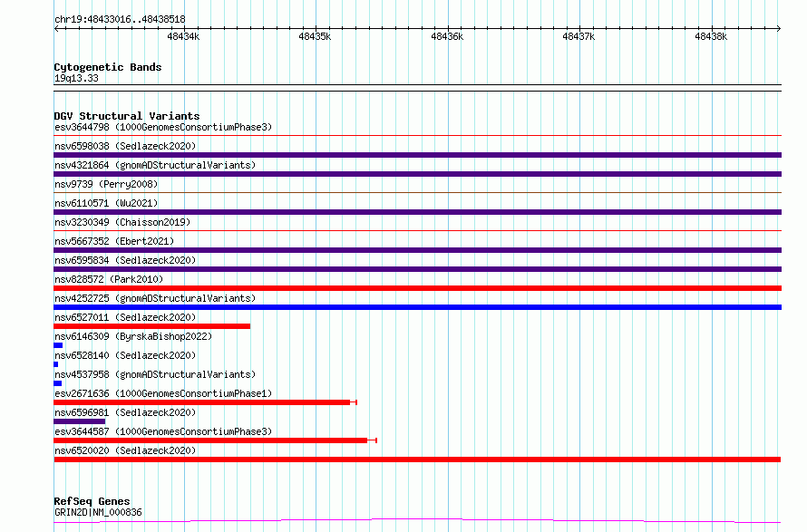Select variant label esv3644587 (1000GenomesConsortiumPhase3)
The height and width of the screenshot is (532, 807).
[x=163, y=431]
